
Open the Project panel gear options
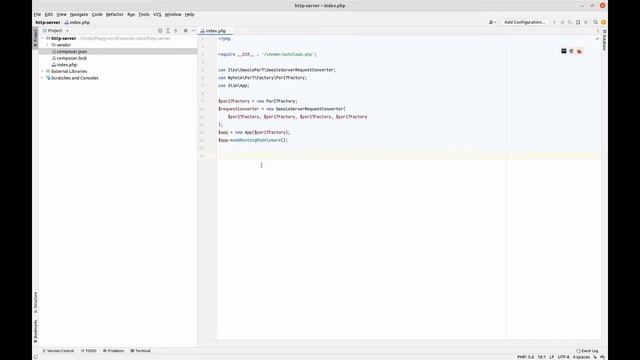click(185, 31)
